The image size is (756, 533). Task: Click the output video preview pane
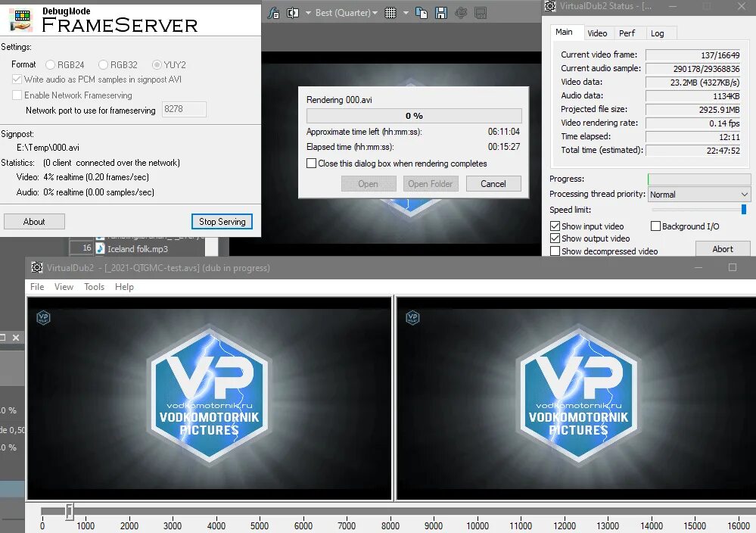click(576, 398)
